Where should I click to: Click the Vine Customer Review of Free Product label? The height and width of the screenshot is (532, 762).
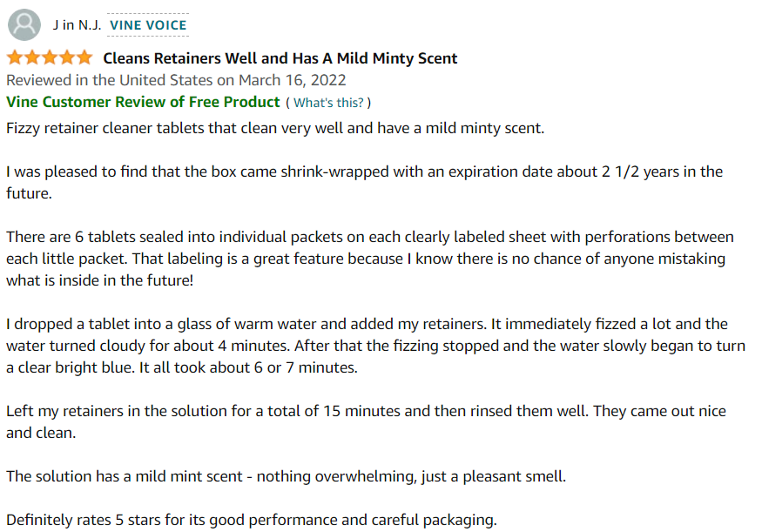(x=143, y=102)
